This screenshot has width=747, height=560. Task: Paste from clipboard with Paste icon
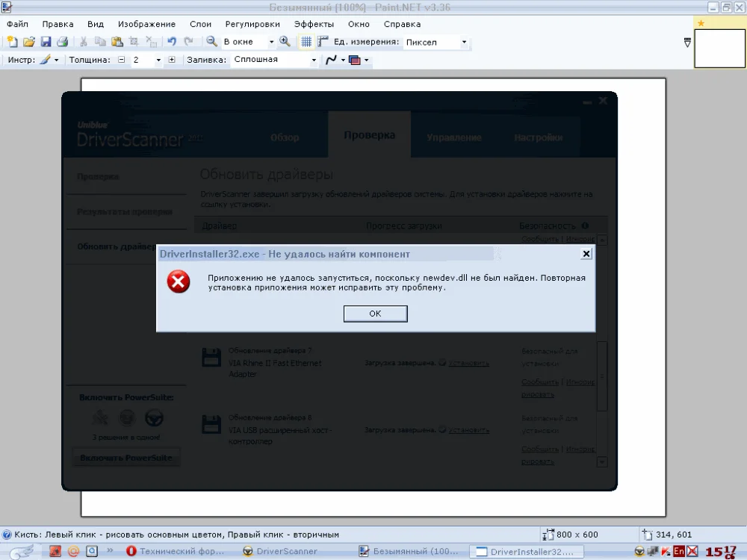pyautogui.click(x=117, y=42)
